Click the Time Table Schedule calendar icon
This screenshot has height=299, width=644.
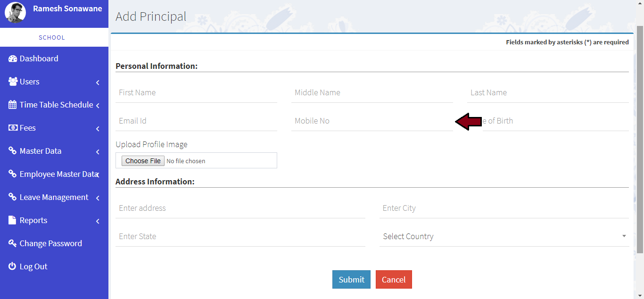[13, 105]
